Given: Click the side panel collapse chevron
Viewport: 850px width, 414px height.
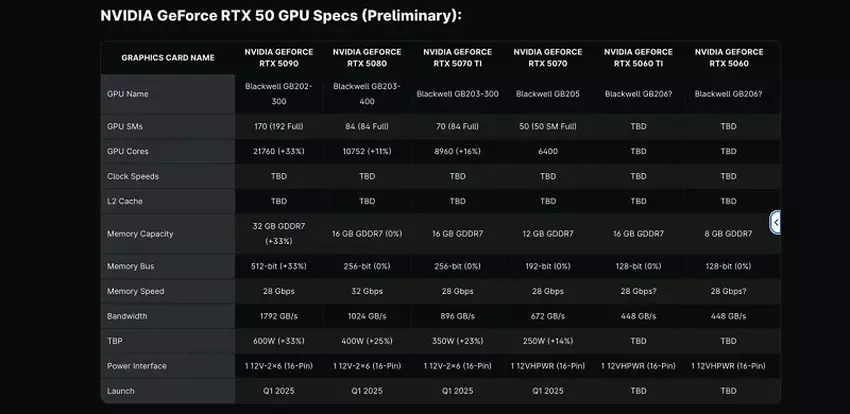Looking at the screenshot, I should point(775,222).
